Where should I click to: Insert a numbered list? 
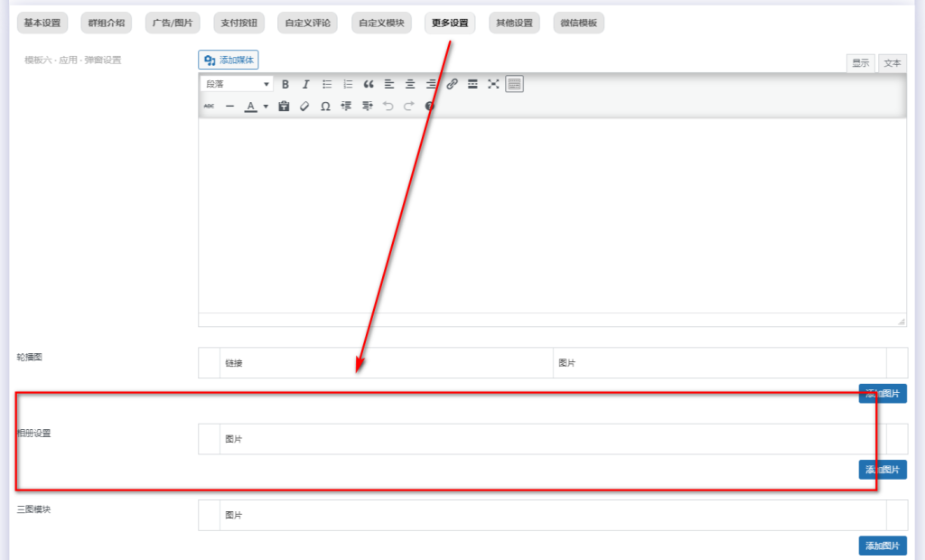point(348,84)
